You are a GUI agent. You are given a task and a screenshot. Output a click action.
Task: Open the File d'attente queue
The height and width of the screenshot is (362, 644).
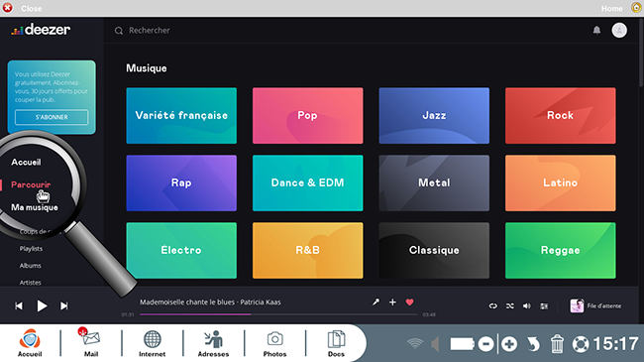click(x=595, y=306)
